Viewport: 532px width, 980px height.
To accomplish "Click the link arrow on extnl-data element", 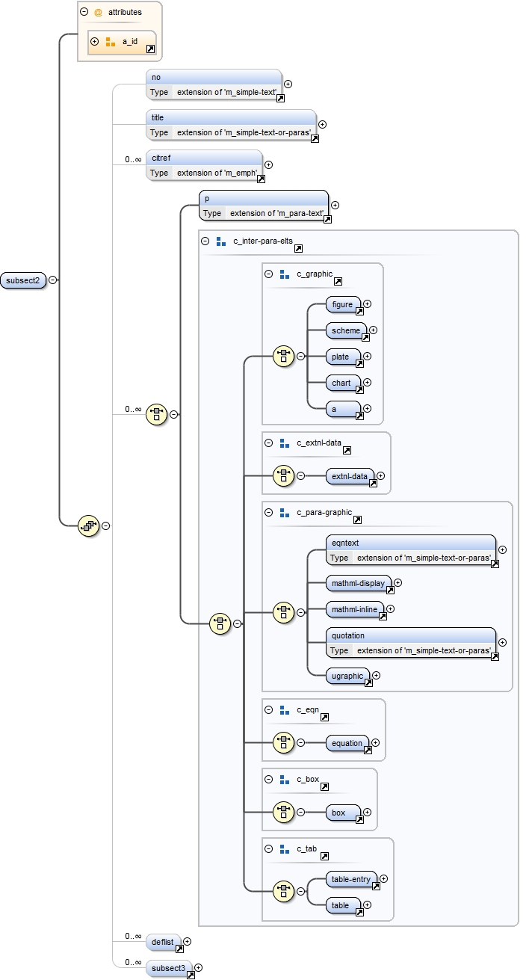I will [373, 482].
